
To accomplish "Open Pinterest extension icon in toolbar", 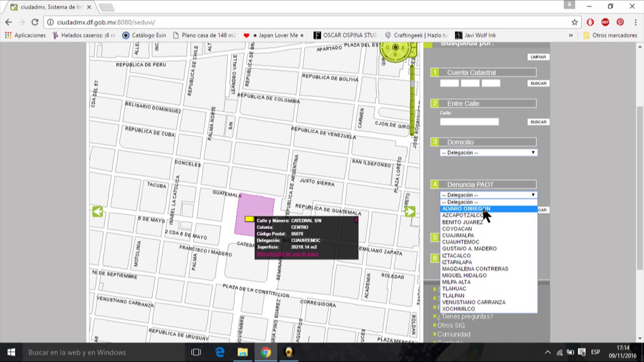I will coord(620,22).
